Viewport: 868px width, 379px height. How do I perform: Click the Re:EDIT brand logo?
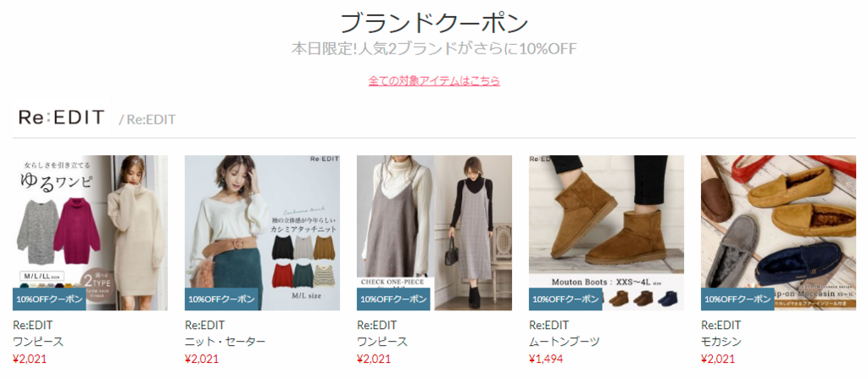[x=61, y=118]
